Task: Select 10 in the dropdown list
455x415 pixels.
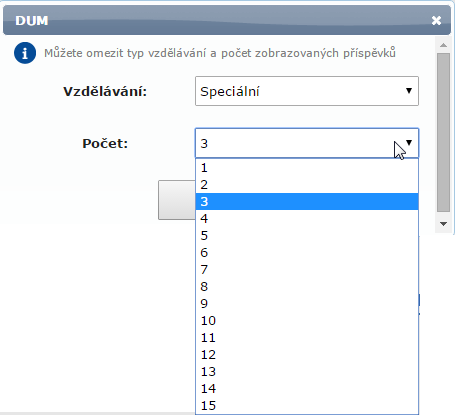Action: (x=307, y=321)
